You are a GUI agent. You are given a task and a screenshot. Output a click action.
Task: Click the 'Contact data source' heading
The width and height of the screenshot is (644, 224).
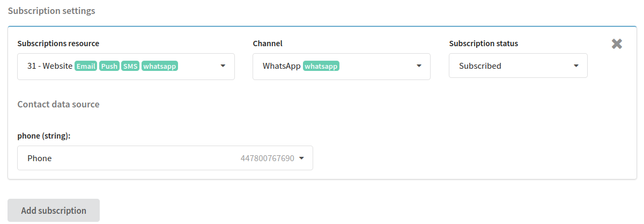click(58, 104)
